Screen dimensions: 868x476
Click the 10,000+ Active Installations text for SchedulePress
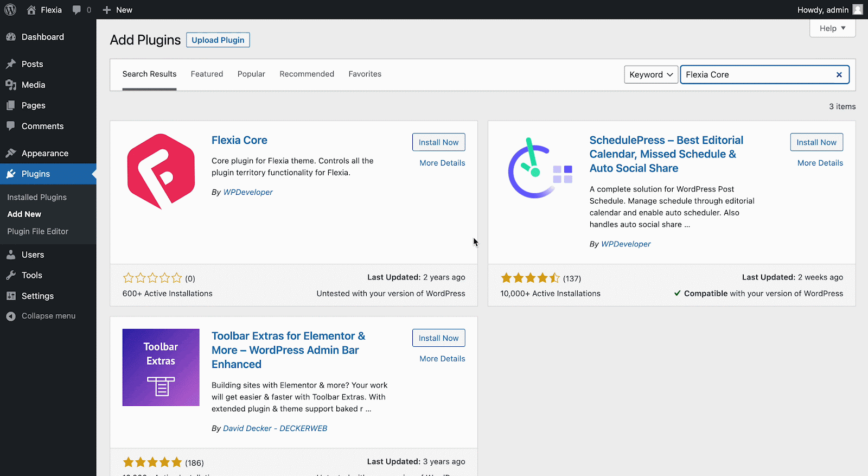click(x=551, y=294)
